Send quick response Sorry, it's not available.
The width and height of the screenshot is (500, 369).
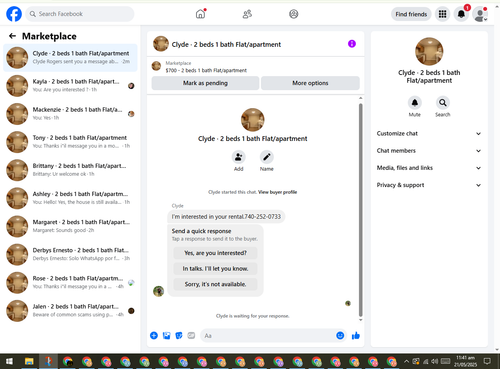point(215,284)
